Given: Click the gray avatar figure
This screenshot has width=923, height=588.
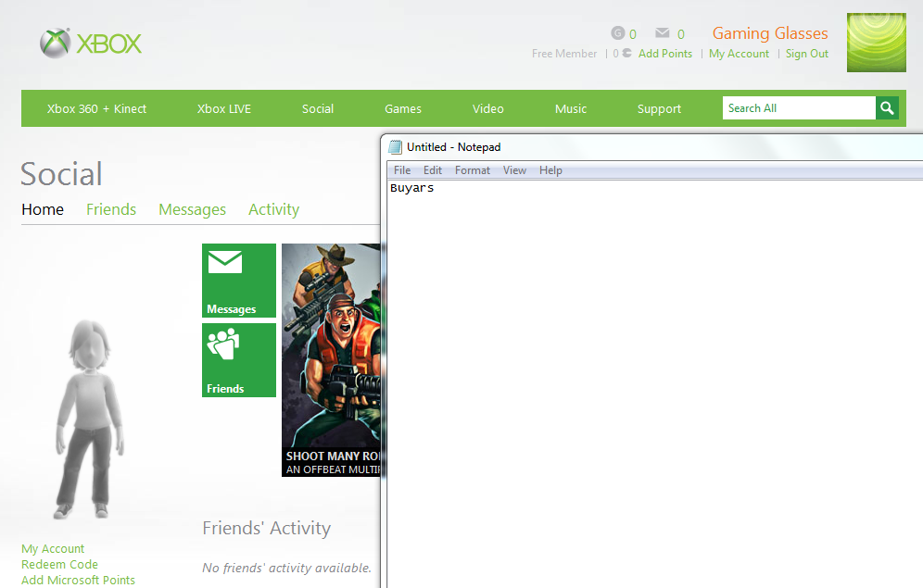Looking at the screenshot, I should (x=90, y=419).
